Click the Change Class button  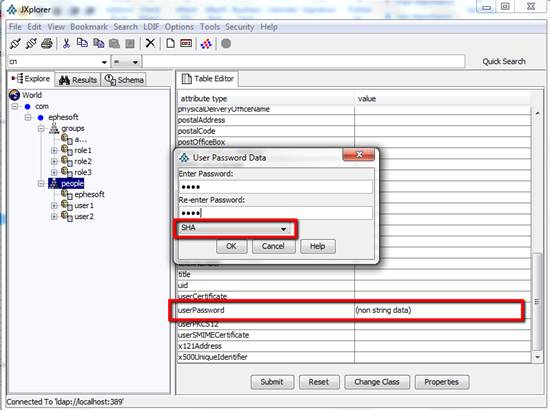point(377,382)
